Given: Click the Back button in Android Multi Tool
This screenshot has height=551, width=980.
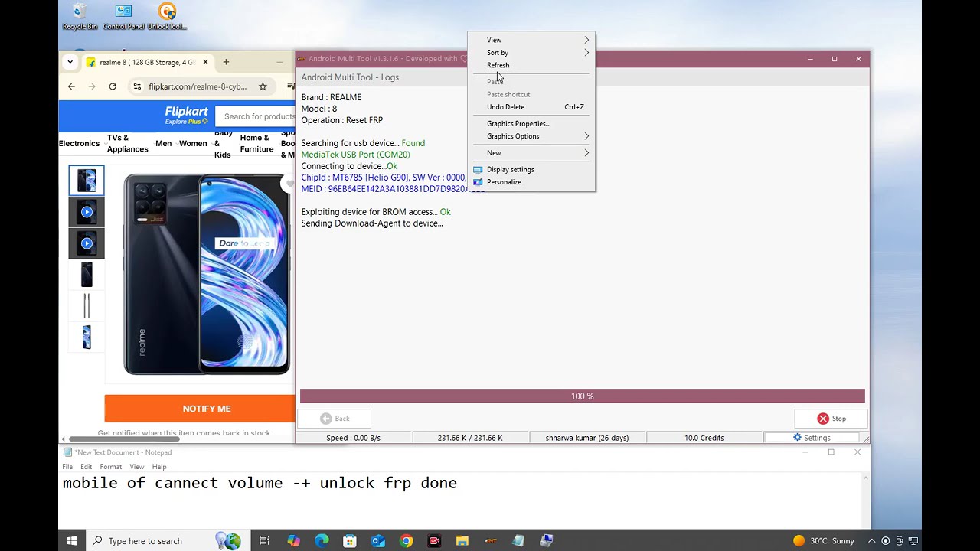Looking at the screenshot, I should tap(335, 419).
